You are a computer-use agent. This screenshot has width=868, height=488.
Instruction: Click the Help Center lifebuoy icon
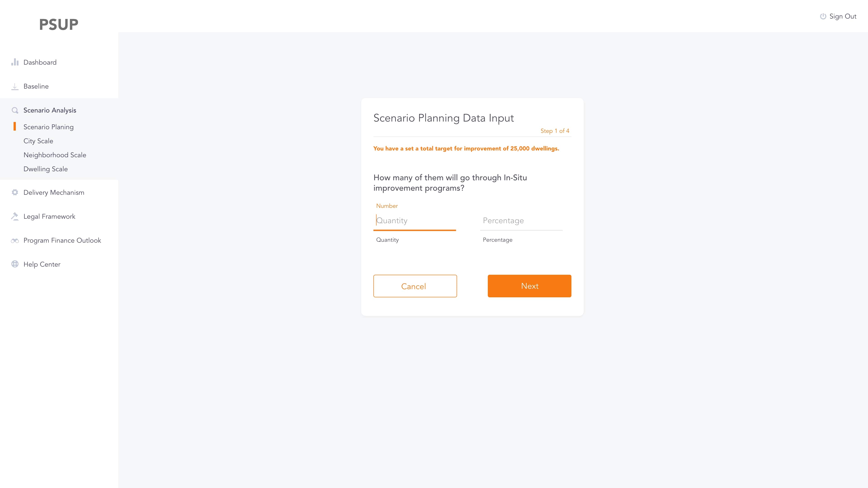pos(15,264)
